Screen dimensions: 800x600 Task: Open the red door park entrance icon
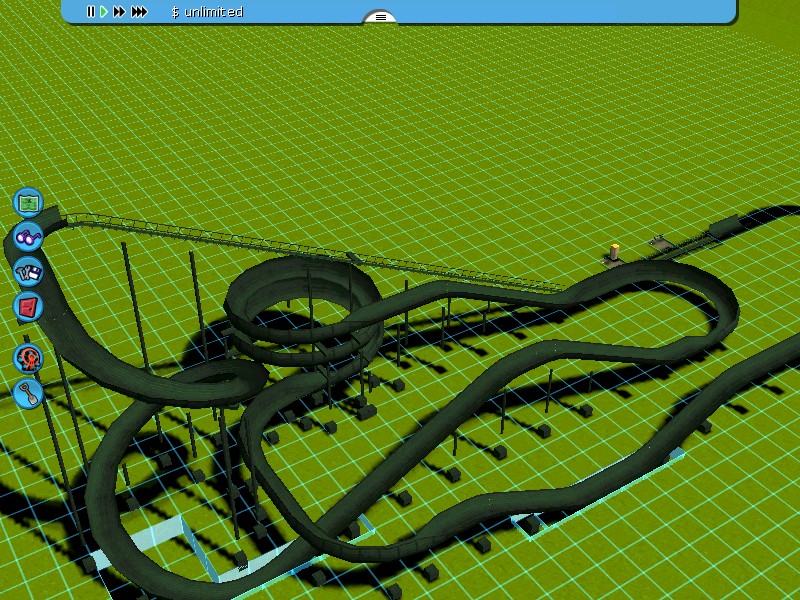(28, 306)
